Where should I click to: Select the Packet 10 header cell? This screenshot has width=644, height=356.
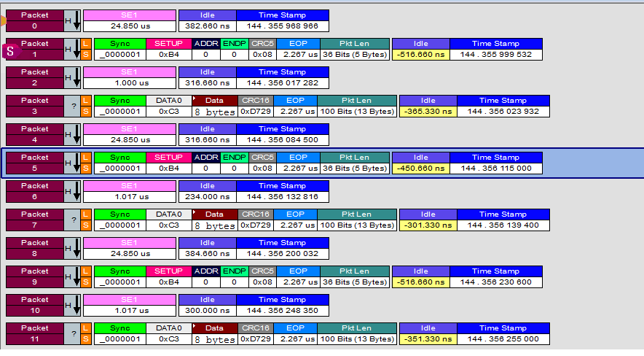(35, 306)
